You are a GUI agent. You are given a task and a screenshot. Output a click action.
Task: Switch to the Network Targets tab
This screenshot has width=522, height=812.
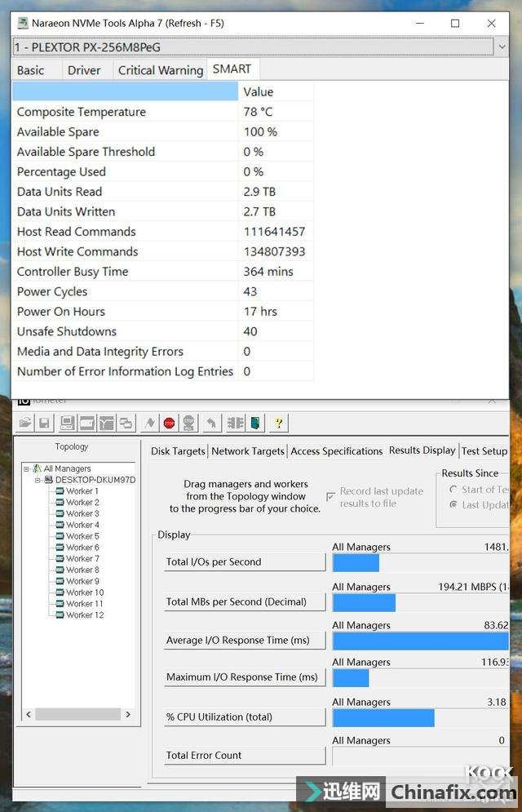tap(248, 451)
